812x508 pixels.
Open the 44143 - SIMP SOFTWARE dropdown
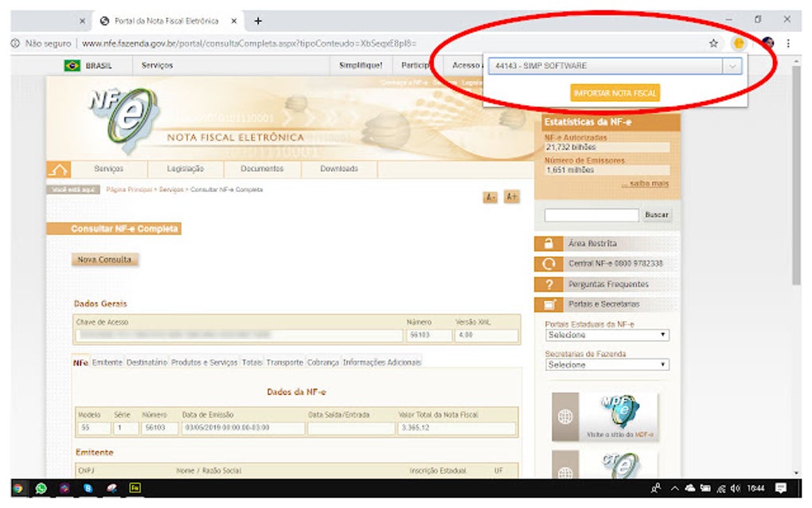pyautogui.click(x=619, y=65)
